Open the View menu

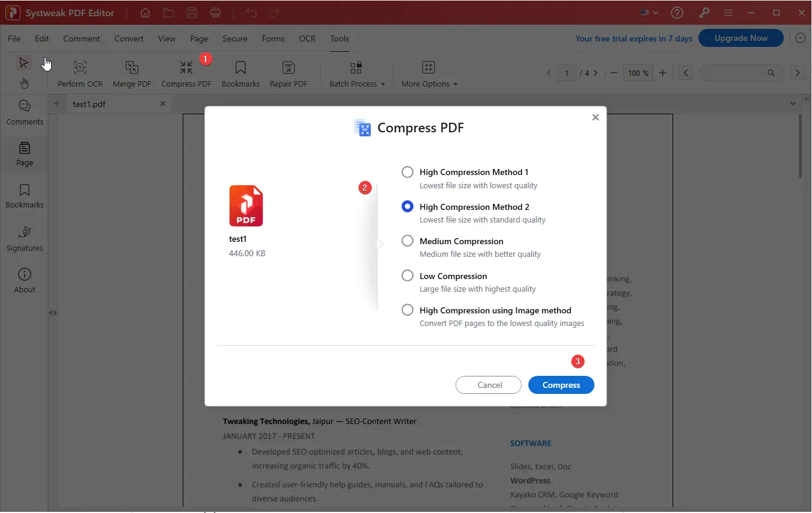coord(166,38)
